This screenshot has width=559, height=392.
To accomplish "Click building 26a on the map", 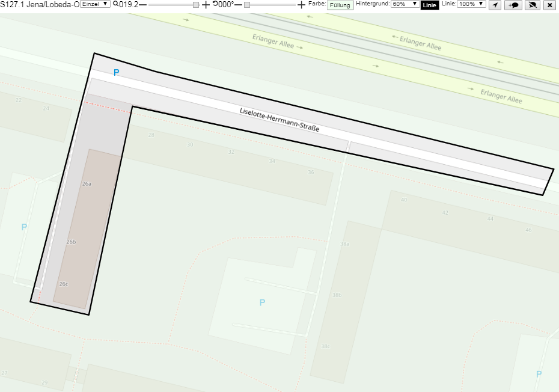I will (87, 184).
